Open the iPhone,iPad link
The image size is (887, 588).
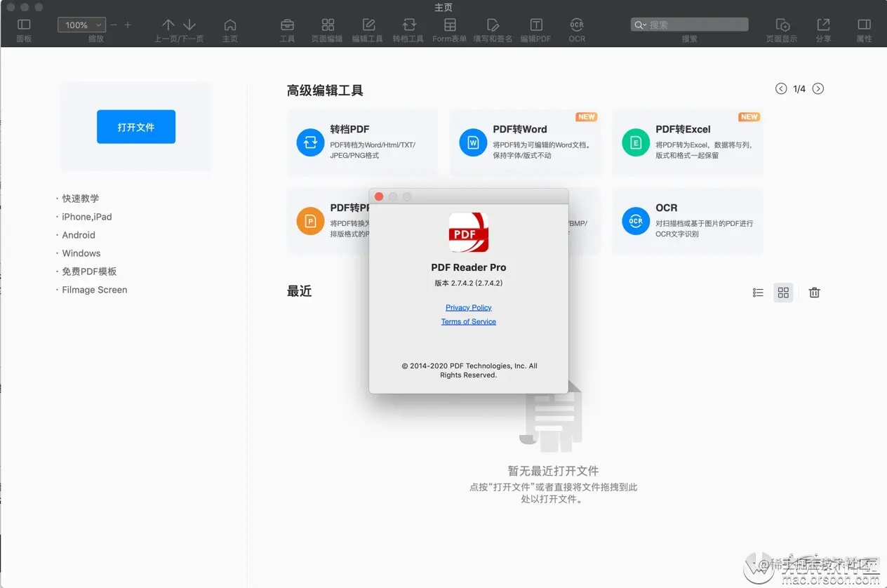point(87,217)
